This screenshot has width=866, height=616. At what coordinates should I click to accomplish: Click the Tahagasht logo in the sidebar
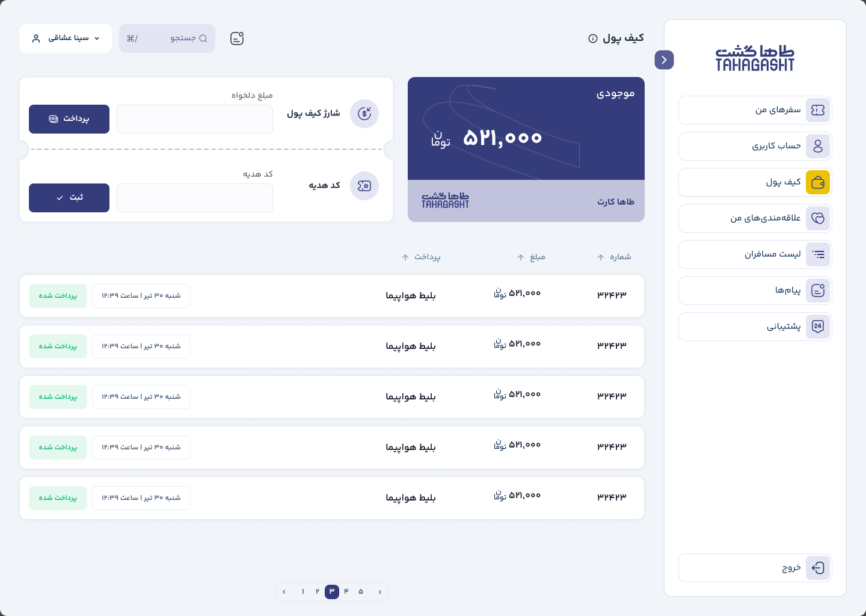pyautogui.click(x=755, y=58)
